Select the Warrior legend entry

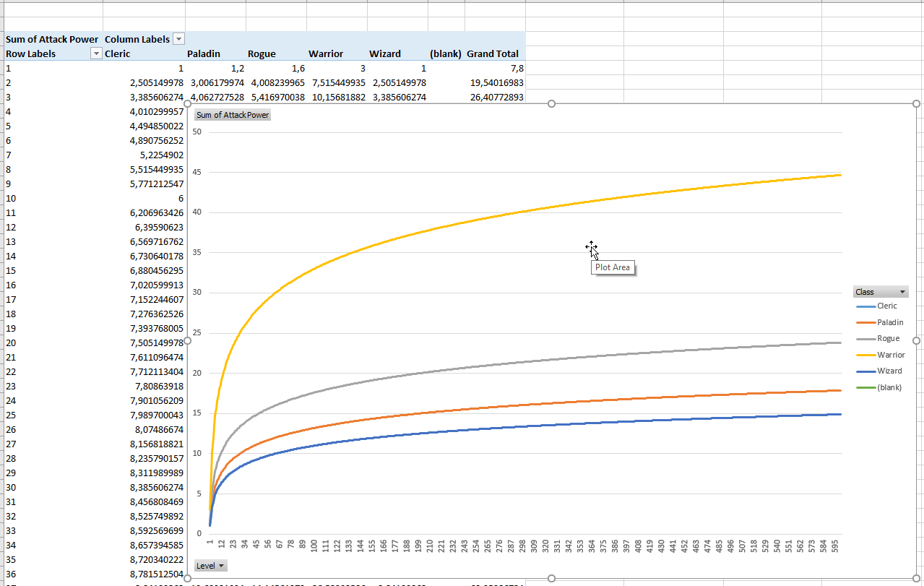pyautogui.click(x=890, y=355)
